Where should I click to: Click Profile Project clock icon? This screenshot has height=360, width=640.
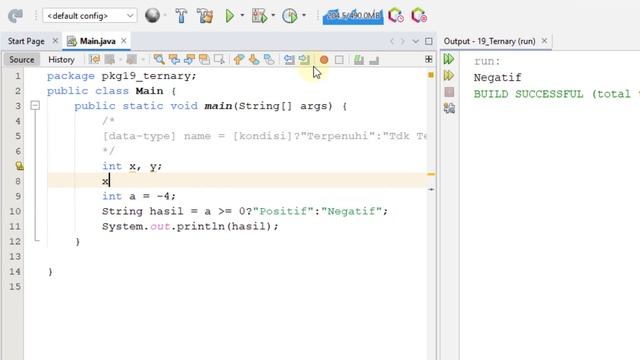290,16
